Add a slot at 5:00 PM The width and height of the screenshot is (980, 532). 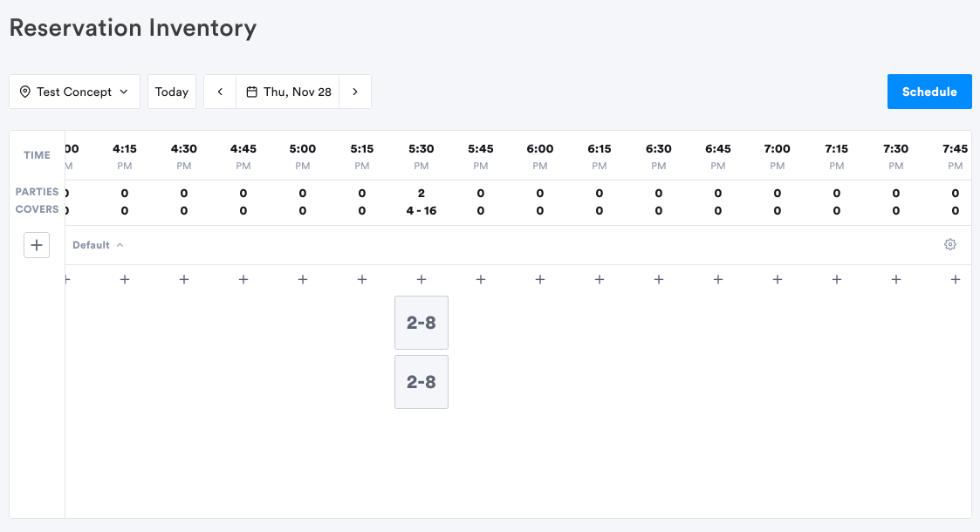point(303,280)
